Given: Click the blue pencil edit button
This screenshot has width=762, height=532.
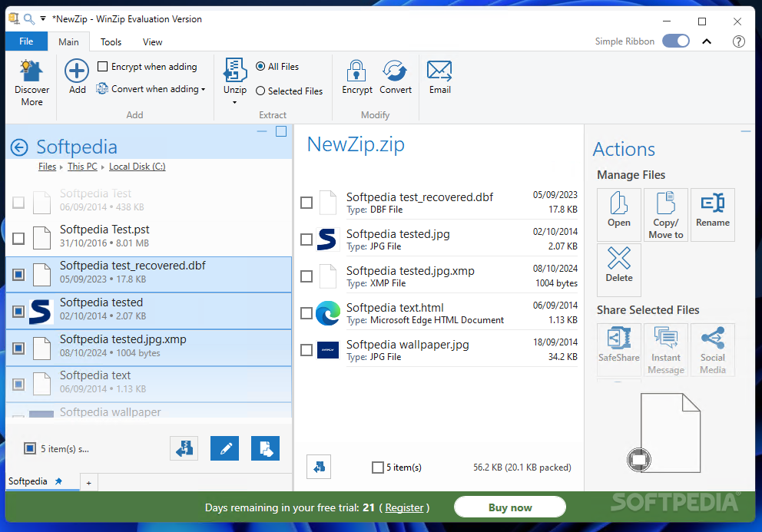Looking at the screenshot, I should tap(224, 448).
